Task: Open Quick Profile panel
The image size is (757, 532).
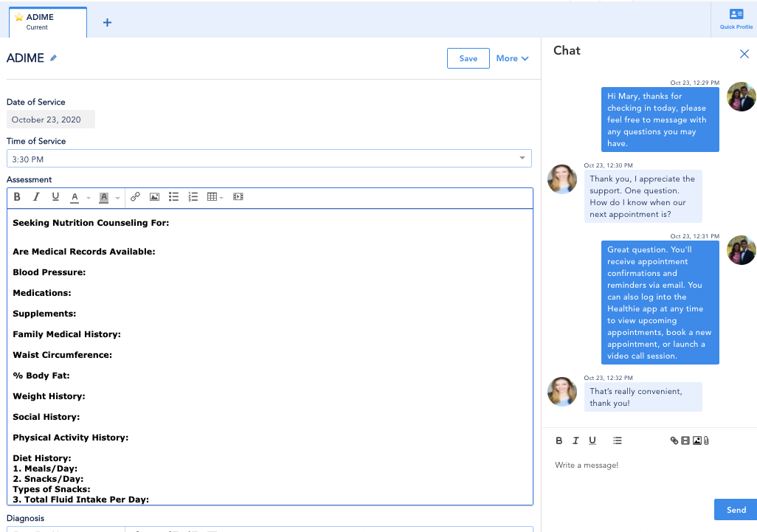Action: (736, 19)
